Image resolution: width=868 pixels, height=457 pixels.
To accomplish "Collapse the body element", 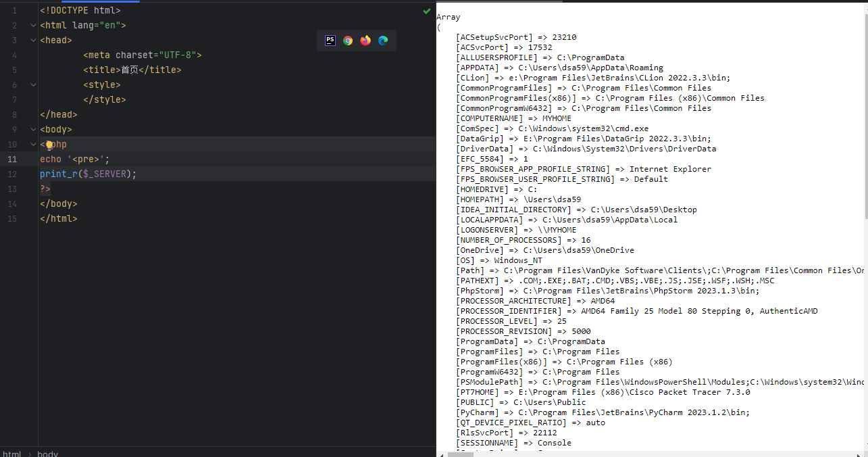I will coord(32,129).
